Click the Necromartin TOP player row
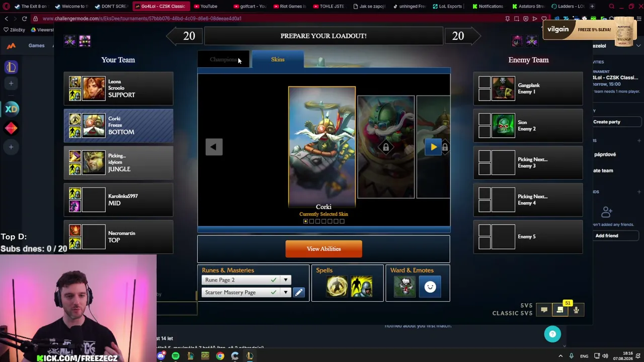 point(118,237)
